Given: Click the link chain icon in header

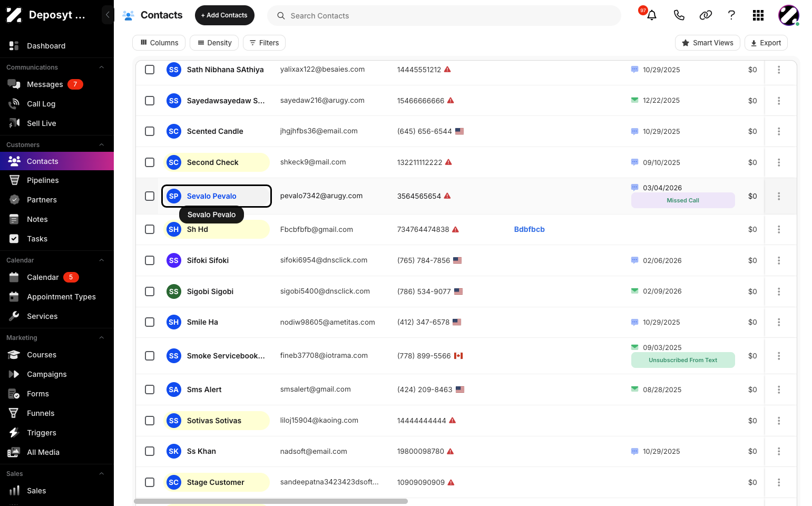Looking at the screenshot, I should click(x=706, y=15).
